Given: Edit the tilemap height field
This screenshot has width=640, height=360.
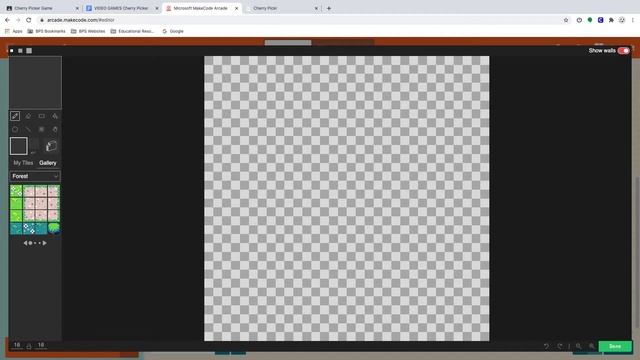Looking at the screenshot, I should pyautogui.click(x=41, y=345).
